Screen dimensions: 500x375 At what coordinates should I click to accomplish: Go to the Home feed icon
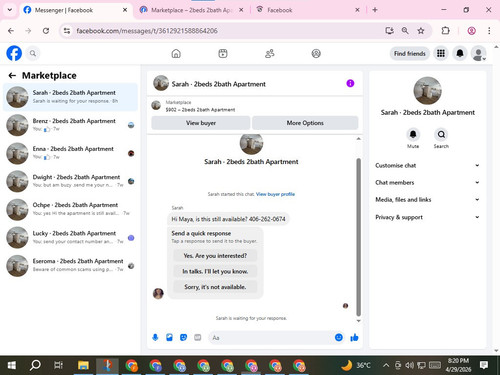pos(176,53)
